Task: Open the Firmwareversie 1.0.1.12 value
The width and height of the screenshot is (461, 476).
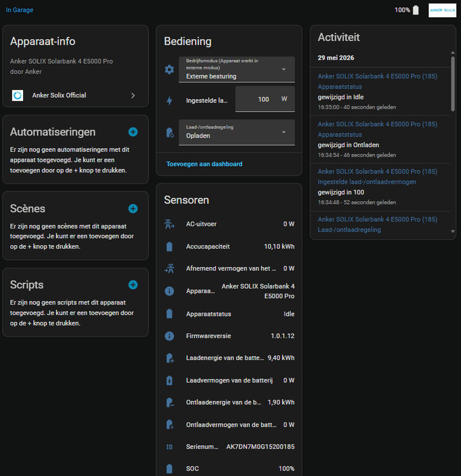Action: (283, 336)
